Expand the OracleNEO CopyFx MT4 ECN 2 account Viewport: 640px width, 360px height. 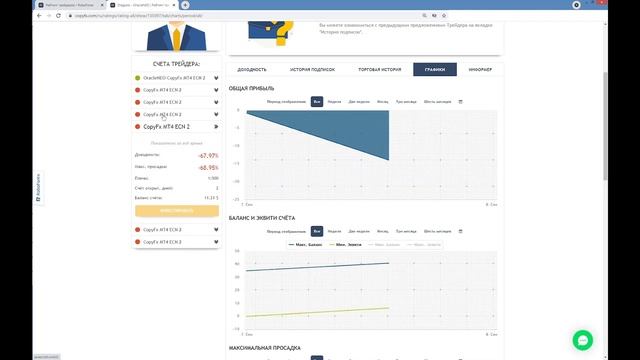(216, 78)
